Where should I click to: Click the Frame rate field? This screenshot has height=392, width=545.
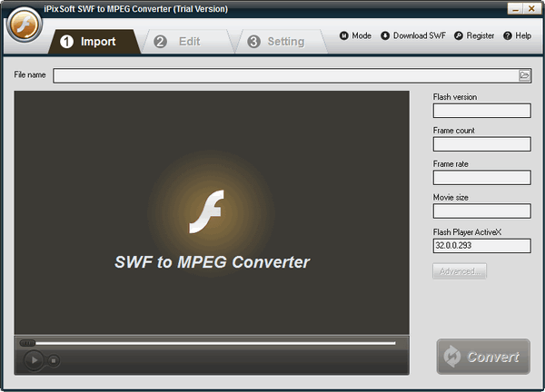[481, 178]
